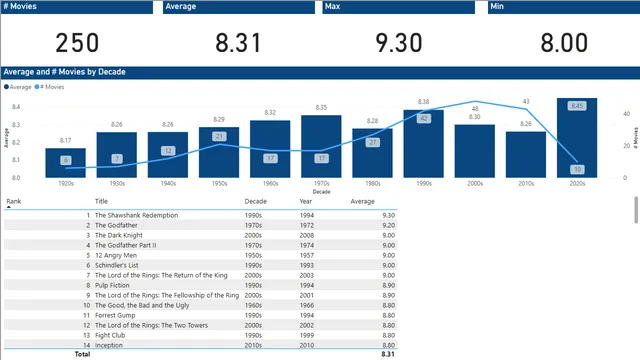Select the 1990s bar

click(x=424, y=144)
